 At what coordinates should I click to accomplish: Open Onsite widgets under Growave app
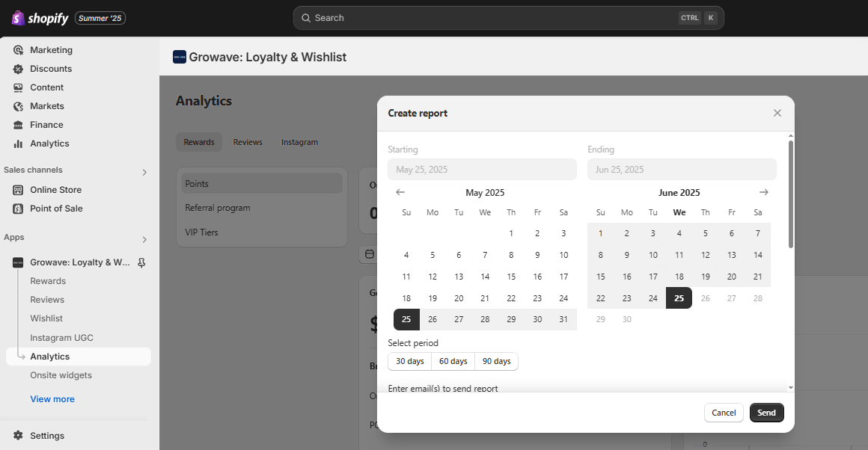point(61,375)
